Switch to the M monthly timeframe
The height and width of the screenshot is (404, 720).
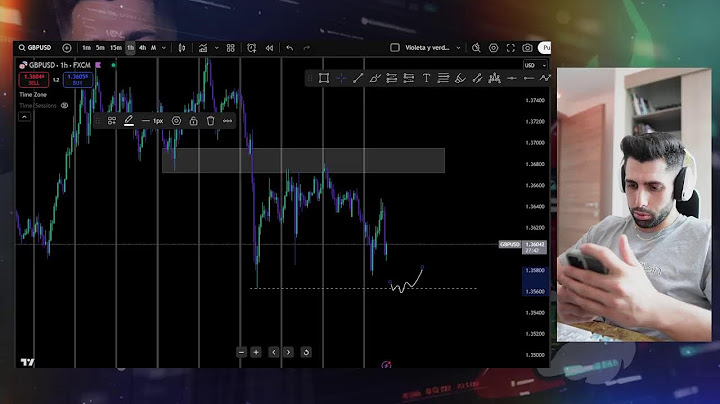153,48
